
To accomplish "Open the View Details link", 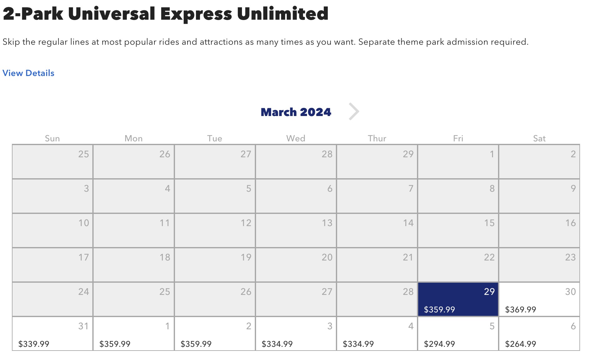I will (x=28, y=73).
